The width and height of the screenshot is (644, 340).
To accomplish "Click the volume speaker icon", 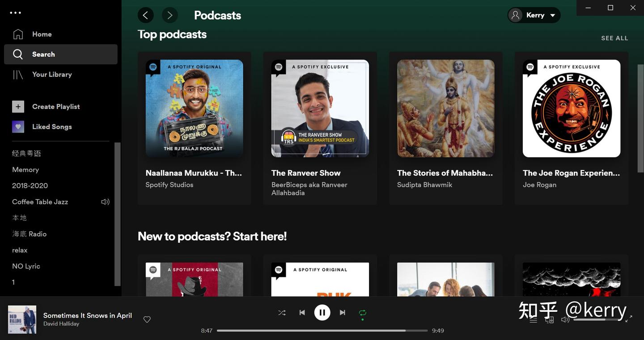I will 565,319.
